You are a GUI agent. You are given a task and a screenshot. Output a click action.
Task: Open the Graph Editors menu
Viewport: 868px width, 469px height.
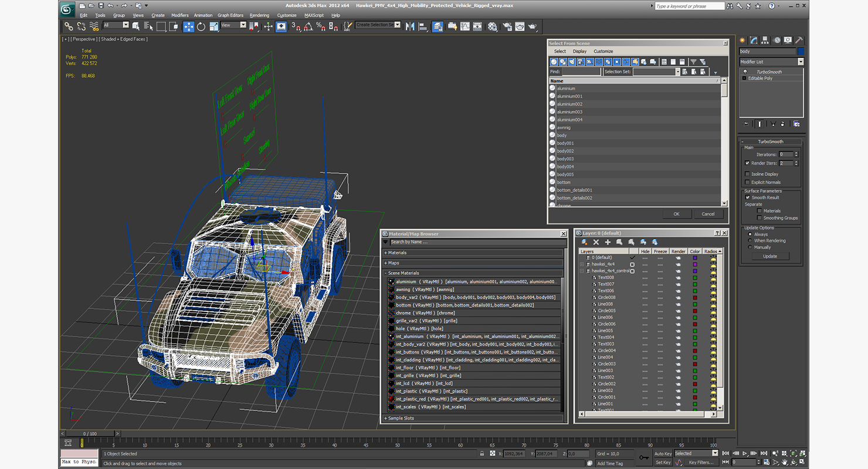pos(230,15)
